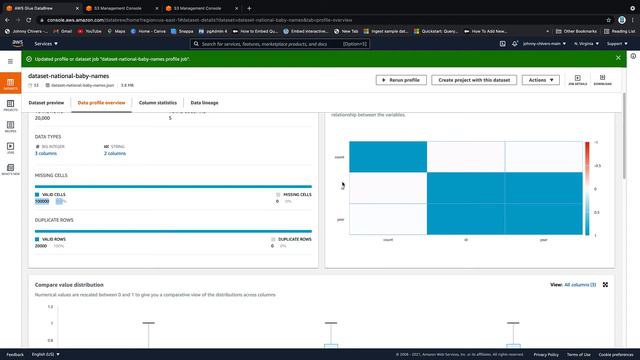Open Other Bookmarks folder

tap(576, 31)
